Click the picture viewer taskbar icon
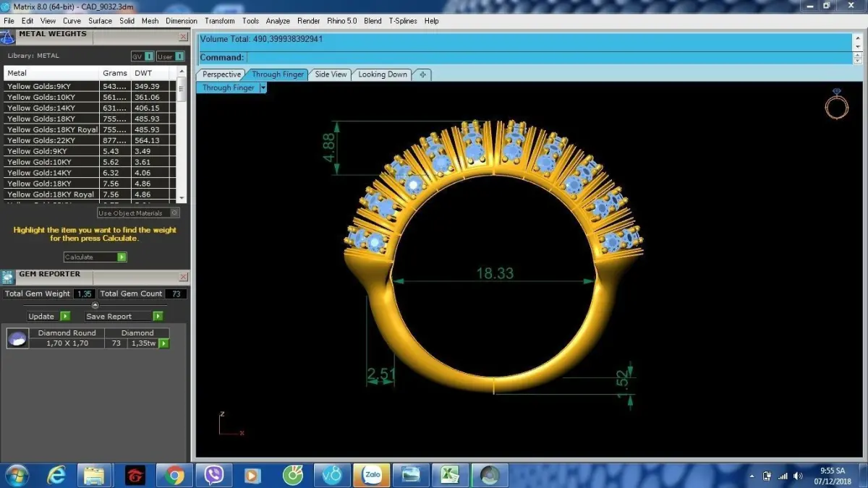868x488 pixels. click(x=411, y=475)
